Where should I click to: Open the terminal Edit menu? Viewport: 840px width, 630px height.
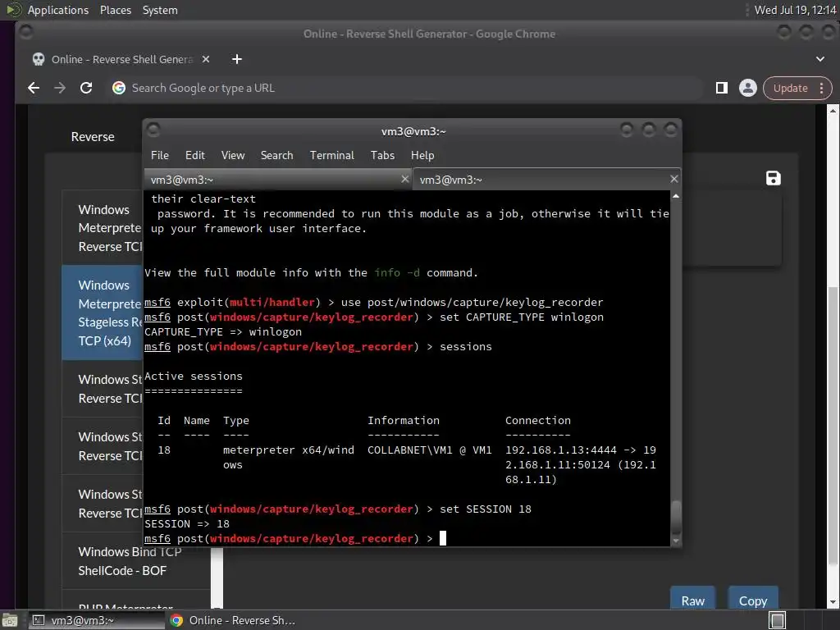195,155
